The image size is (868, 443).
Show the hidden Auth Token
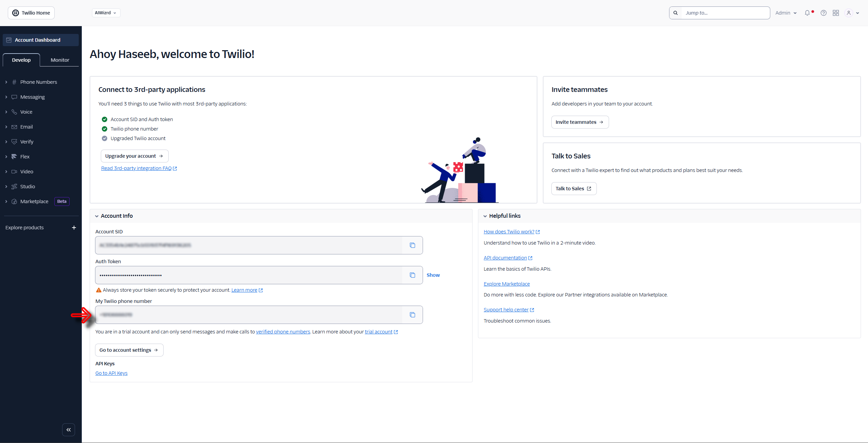click(x=433, y=275)
